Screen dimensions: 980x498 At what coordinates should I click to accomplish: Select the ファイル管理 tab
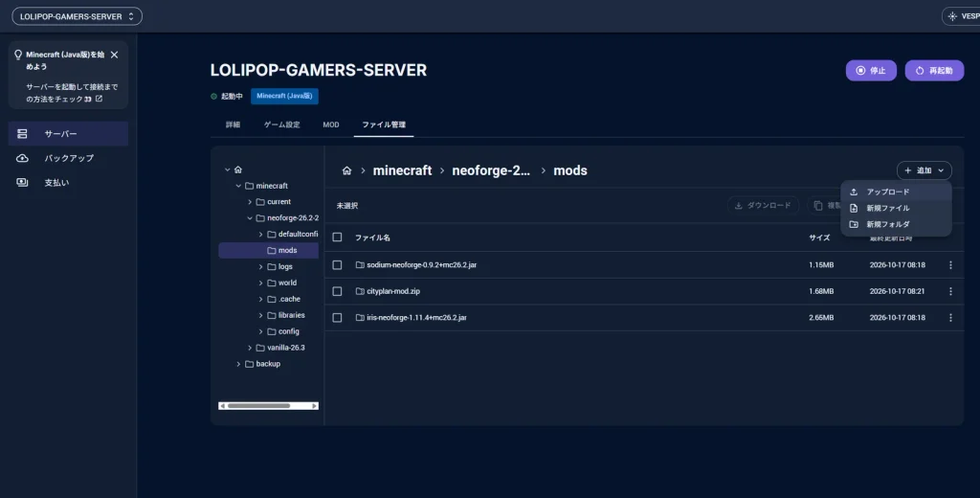[x=384, y=125]
